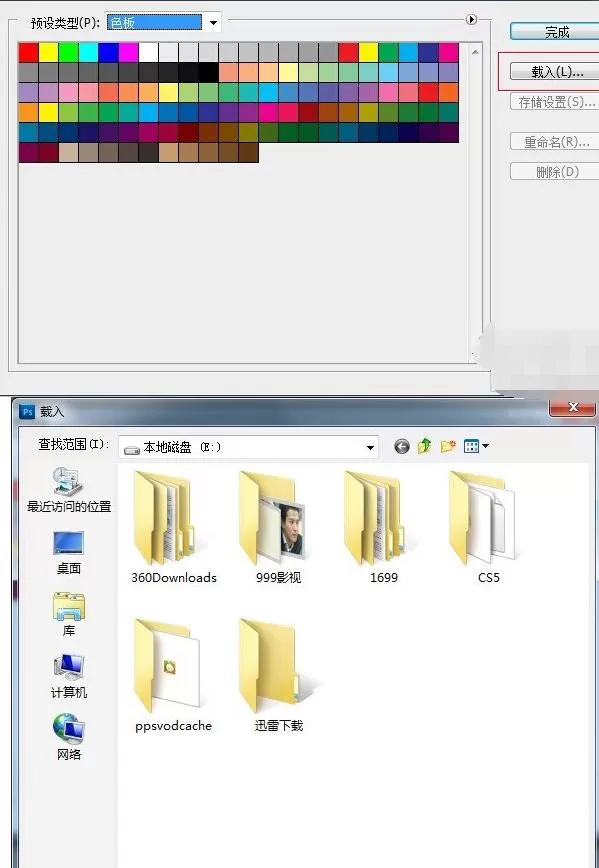Expand the 预设类型 dropdown
Viewport: 599px width, 868px height.
tap(213, 23)
